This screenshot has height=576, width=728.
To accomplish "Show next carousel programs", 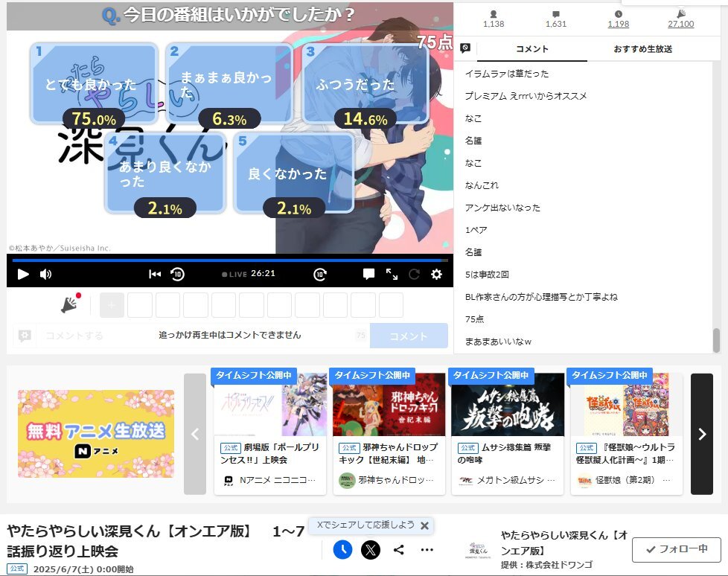I will (702, 434).
